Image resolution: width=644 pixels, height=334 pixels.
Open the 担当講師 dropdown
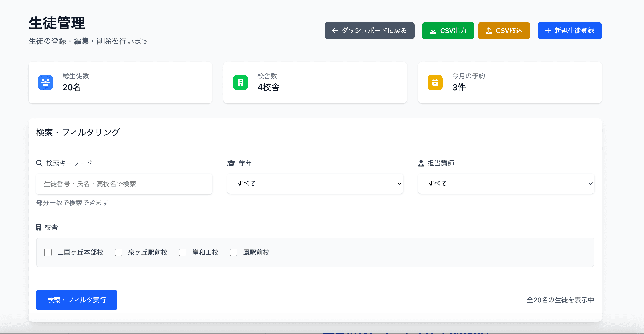(506, 184)
